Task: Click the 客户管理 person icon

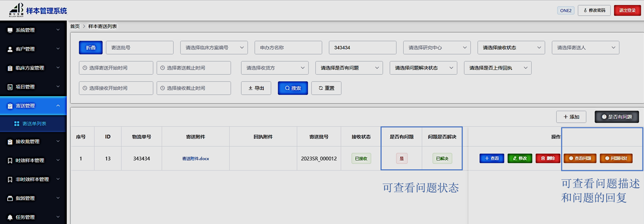Action: coord(10,49)
